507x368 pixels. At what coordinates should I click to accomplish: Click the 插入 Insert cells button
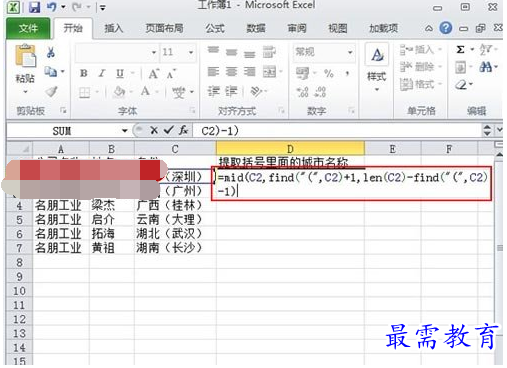tap(421, 50)
